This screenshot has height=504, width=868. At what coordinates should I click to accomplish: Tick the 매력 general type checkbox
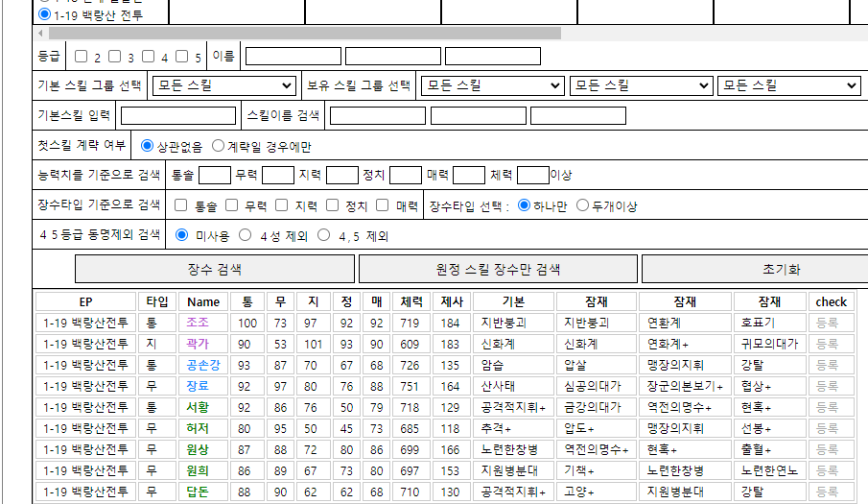(x=383, y=205)
